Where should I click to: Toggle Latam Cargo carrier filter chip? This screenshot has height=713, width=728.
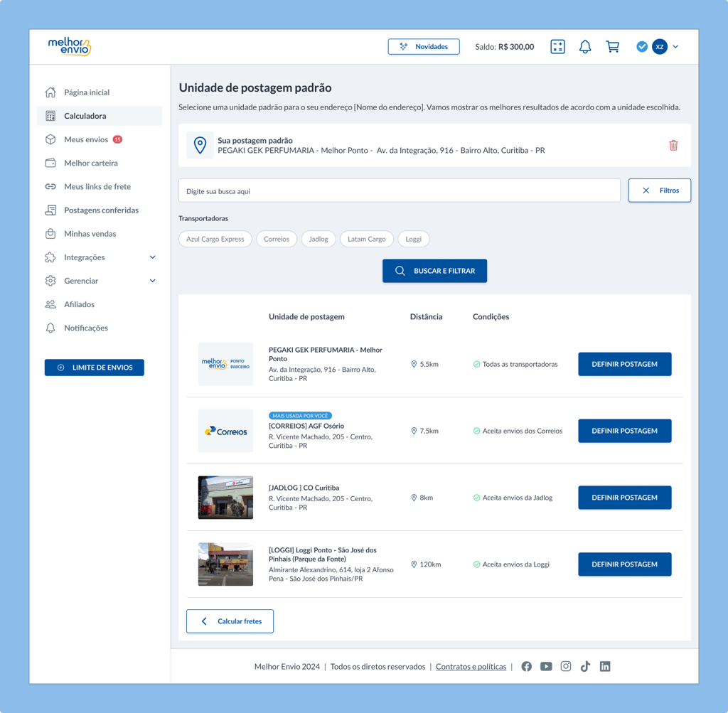pos(366,239)
